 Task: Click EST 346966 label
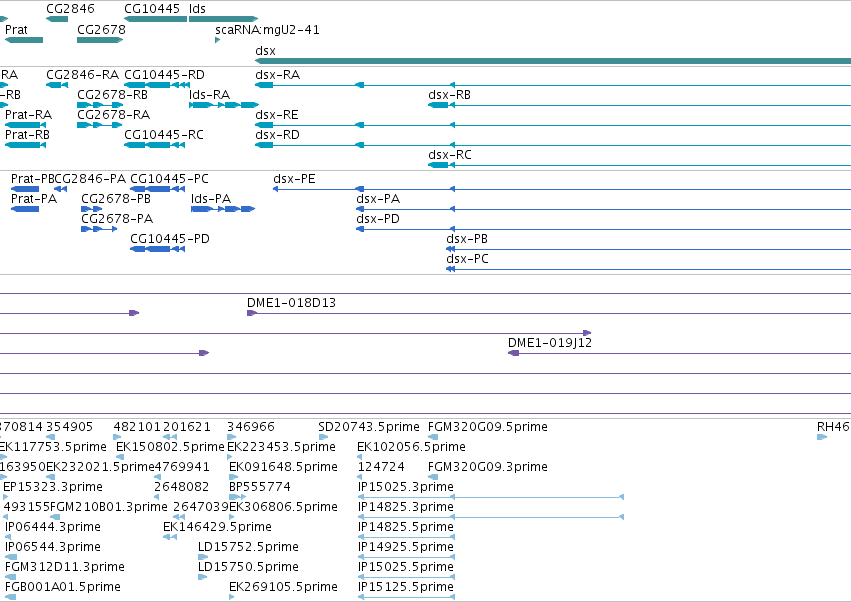pos(251,427)
